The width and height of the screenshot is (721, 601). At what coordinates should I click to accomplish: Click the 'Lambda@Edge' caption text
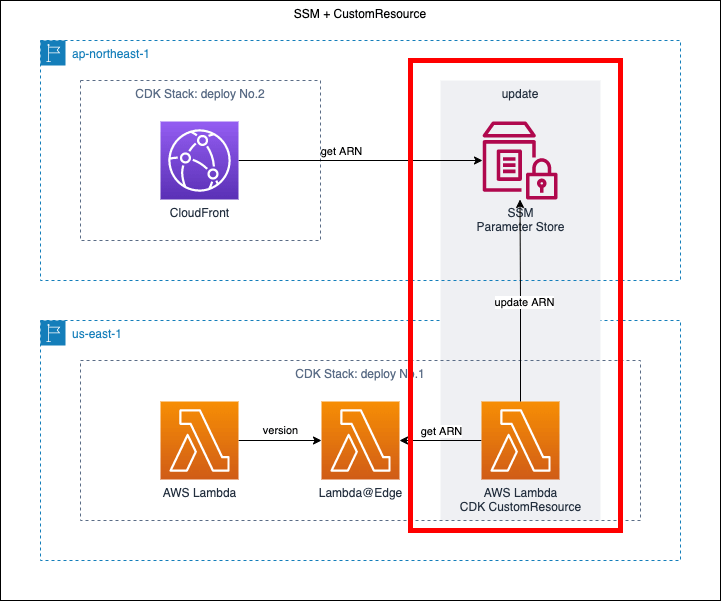pyautogui.click(x=360, y=493)
